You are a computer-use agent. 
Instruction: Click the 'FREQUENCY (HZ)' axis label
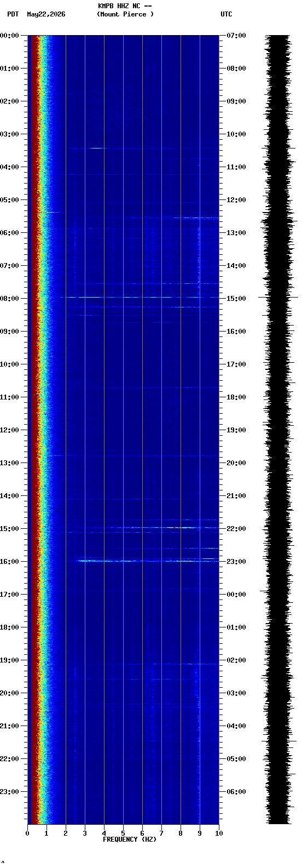[130, 840]
